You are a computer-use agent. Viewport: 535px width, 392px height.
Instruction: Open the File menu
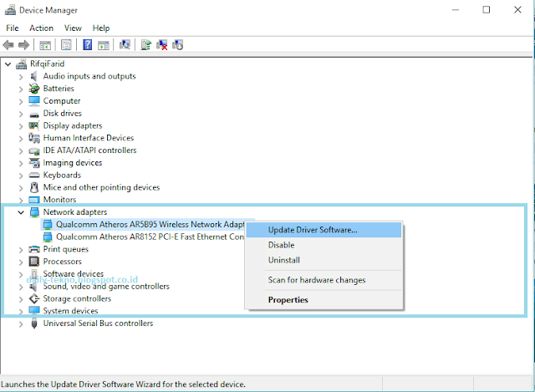click(x=13, y=28)
